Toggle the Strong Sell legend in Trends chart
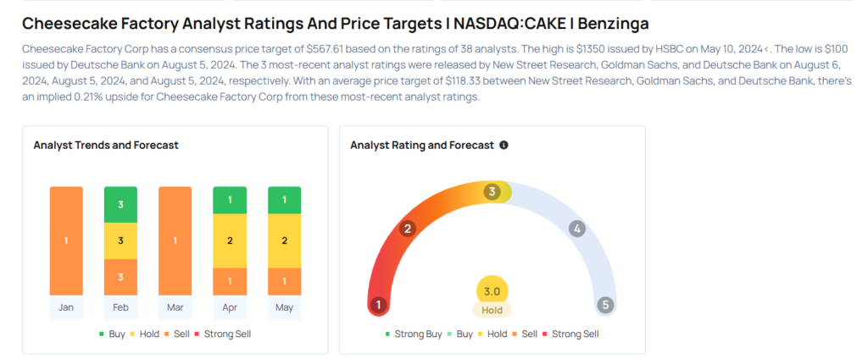Viewport: 868px width, 359px height. pyautogui.click(x=223, y=334)
